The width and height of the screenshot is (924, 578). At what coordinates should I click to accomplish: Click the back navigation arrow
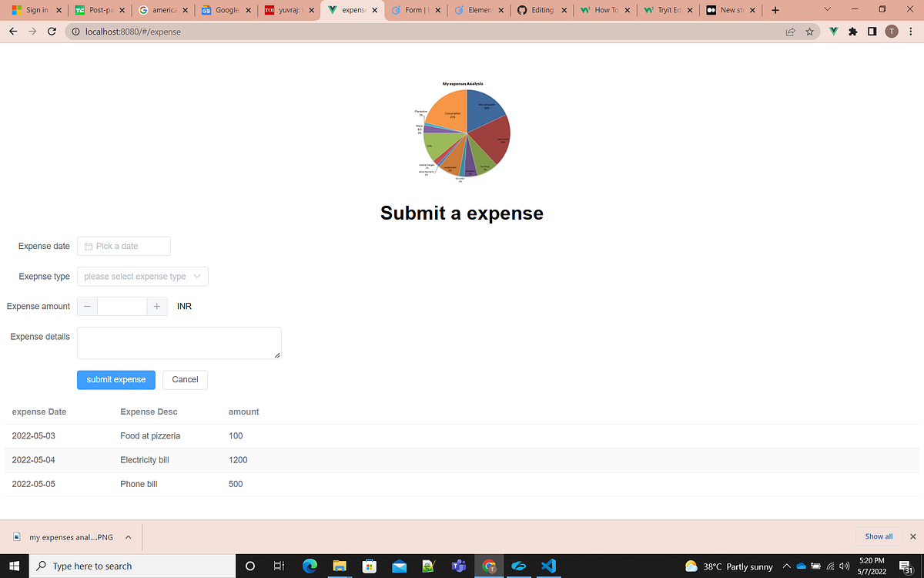(13, 32)
